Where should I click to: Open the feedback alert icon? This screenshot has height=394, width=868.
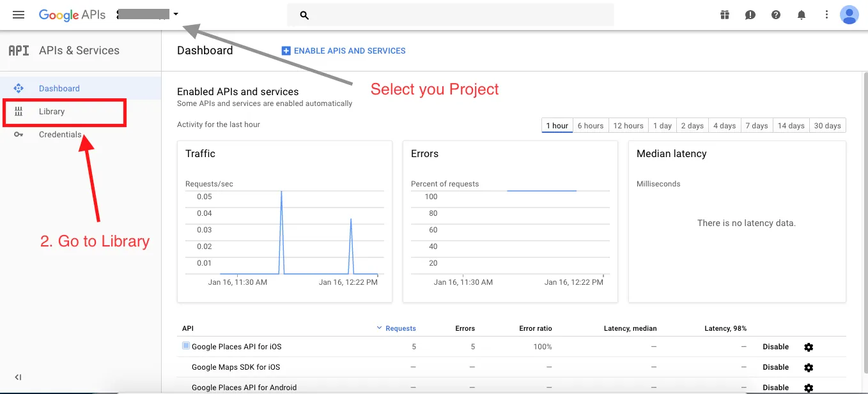[x=750, y=15]
